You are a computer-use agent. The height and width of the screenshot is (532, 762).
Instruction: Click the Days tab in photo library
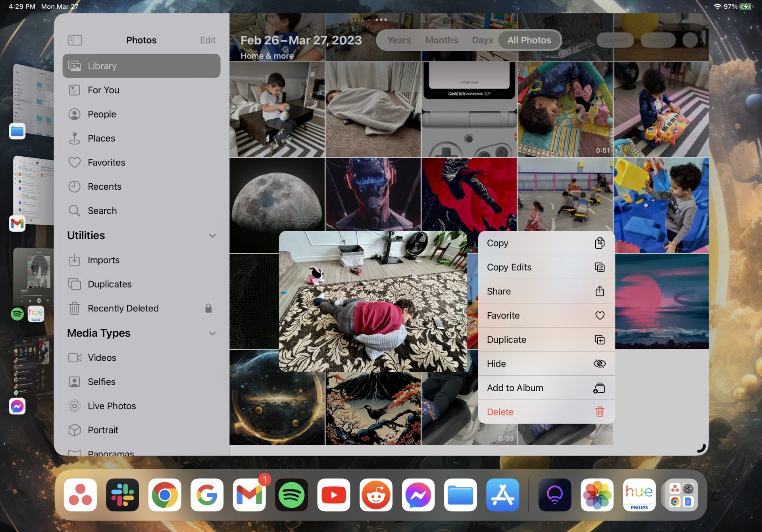point(482,40)
